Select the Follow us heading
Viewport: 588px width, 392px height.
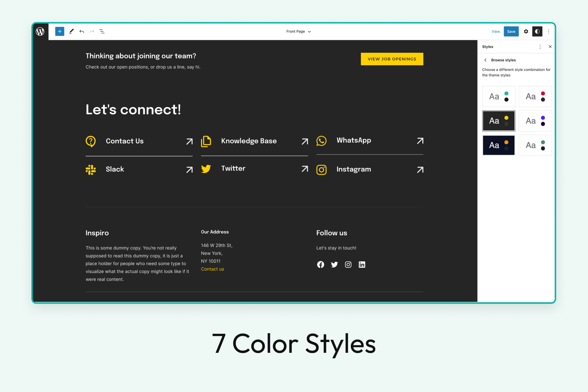coord(332,233)
